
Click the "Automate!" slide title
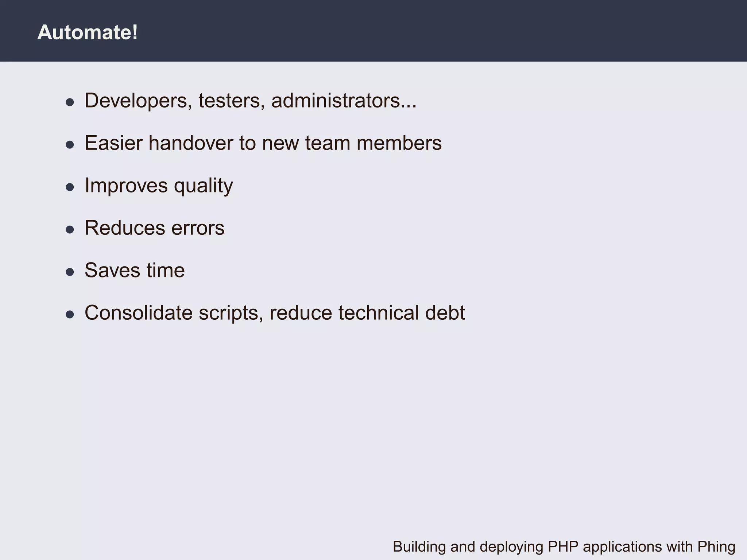88,32
